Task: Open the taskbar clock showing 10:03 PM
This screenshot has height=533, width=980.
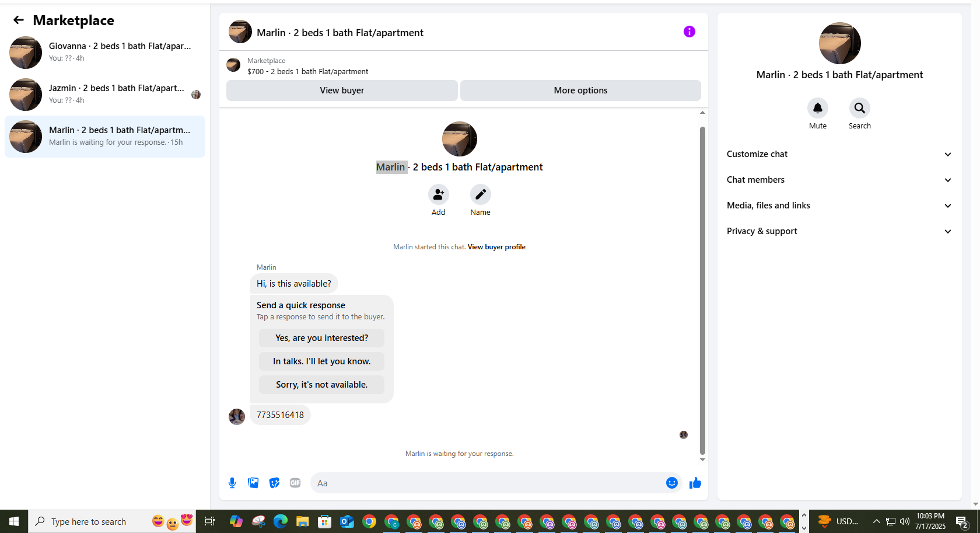Action: pos(930,521)
